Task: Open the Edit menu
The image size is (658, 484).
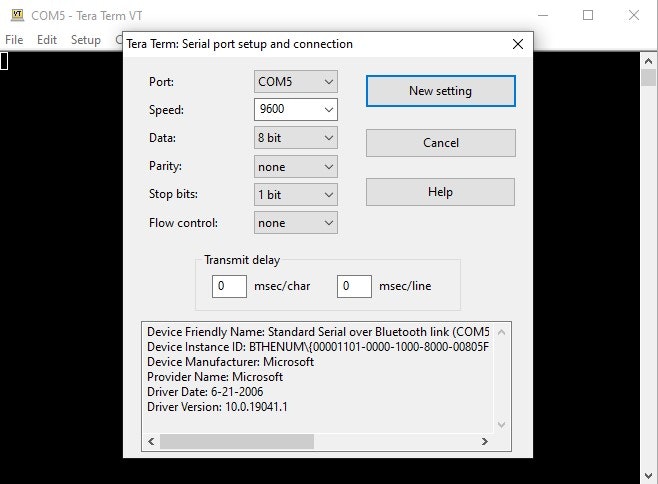Action: pyautogui.click(x=47, y=40)
